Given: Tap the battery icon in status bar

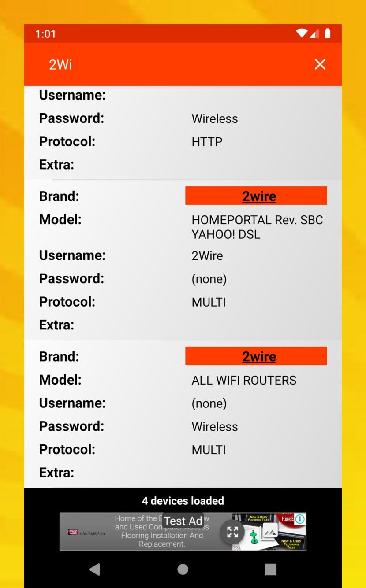Looking at the screenshot, I should tap(327, 33).
